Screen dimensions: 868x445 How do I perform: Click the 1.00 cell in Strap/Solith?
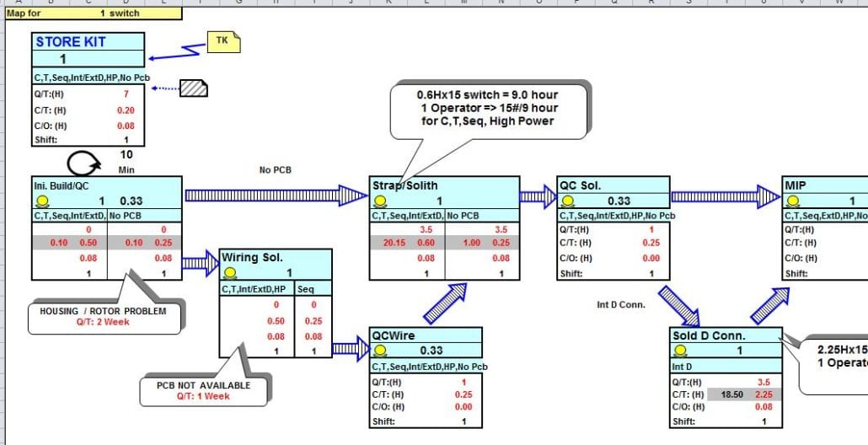pos(471,243)
